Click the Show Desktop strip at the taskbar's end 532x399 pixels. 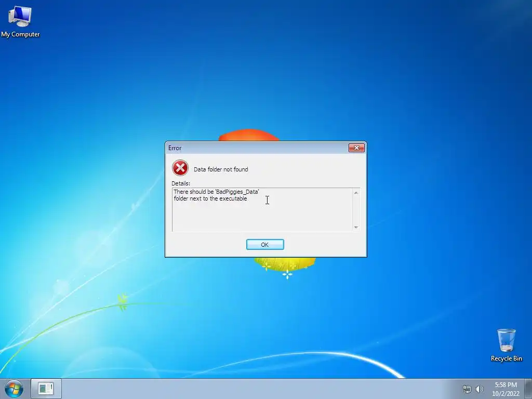[x=528, y=389]
